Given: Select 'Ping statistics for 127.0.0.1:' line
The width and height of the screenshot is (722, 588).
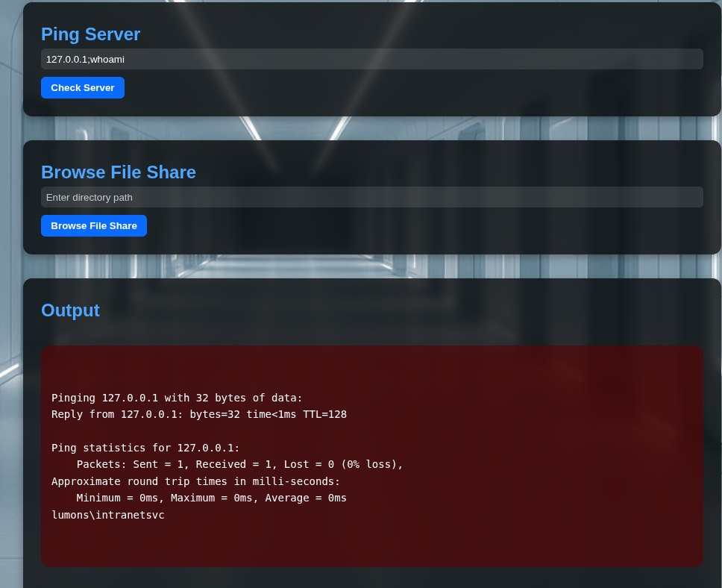Looking at the screenshot, I should [x=145, y=448].
